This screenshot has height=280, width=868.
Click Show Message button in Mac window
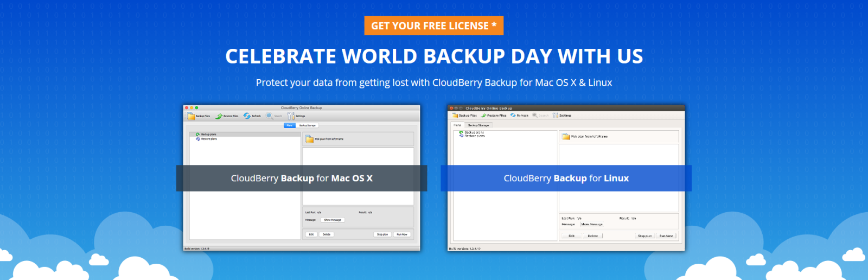[x=333, y=220]
